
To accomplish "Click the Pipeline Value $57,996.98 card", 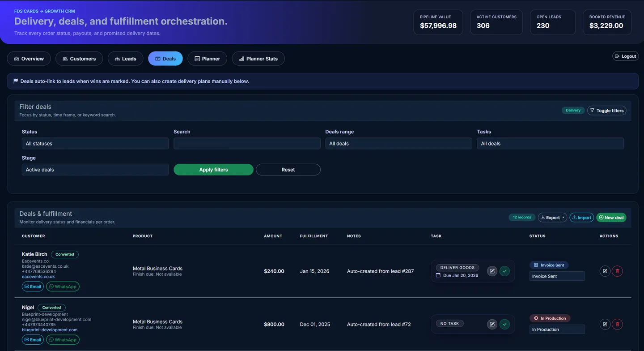I will [x=438, y=22].
